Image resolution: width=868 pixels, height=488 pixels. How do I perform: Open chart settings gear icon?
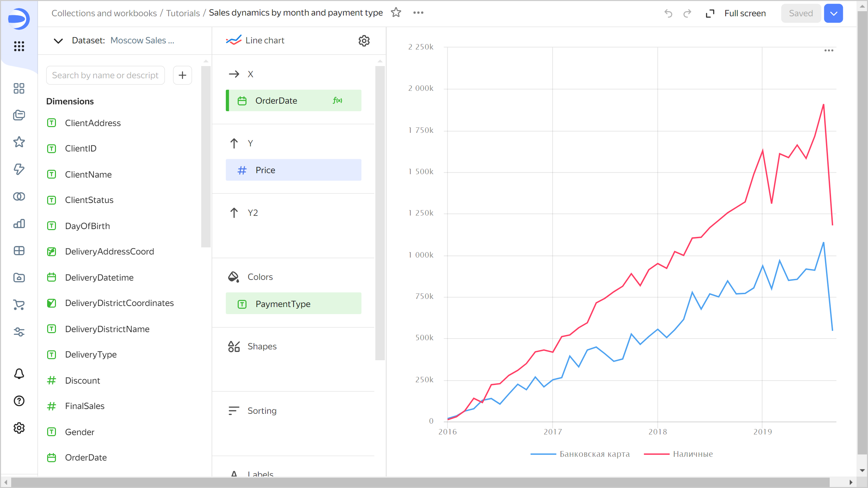coord(364,41)
